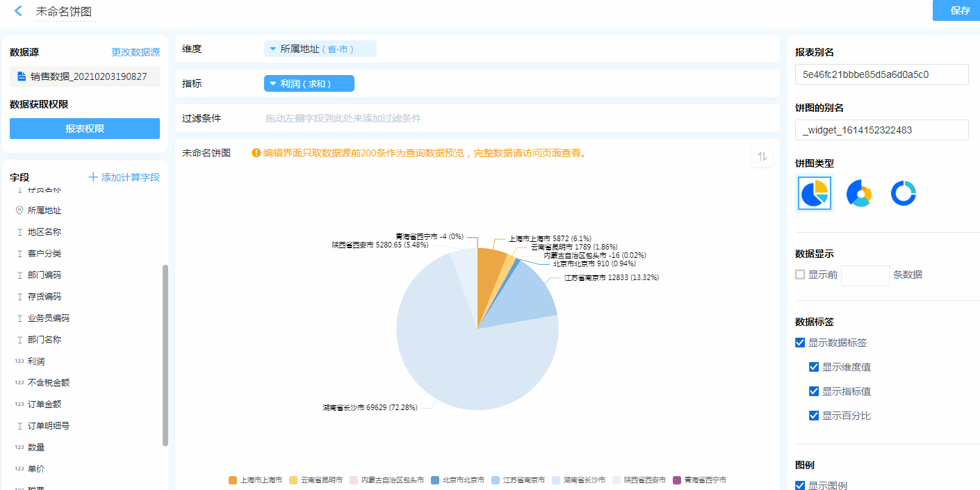Screen dimensions: 980x490
Task: Uncheck 显示维度值 checkbox
Action: tap(814, 367)
